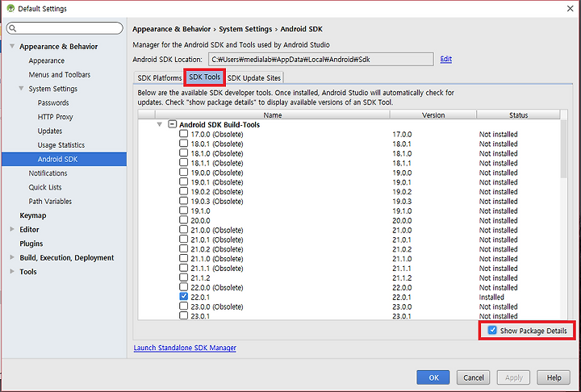Close the Default Settings dialog
Image resolution: width=581 pixels, height=392 pixels.
pos(570,9)
